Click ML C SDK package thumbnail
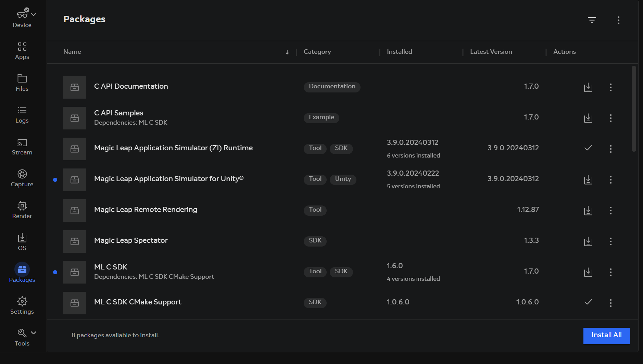This screenshot has width=643, height=364. click(x=75, y=272)
